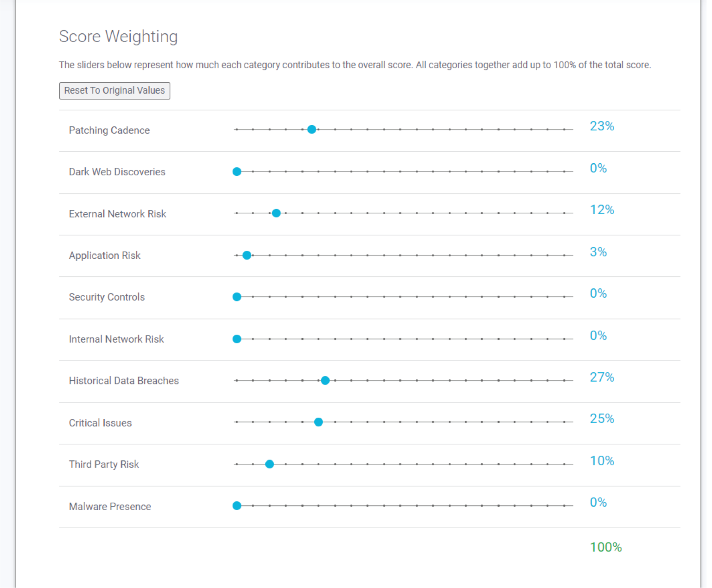
Task: Click the Critical Issues slider handle
Action: [x=318, y=422]
